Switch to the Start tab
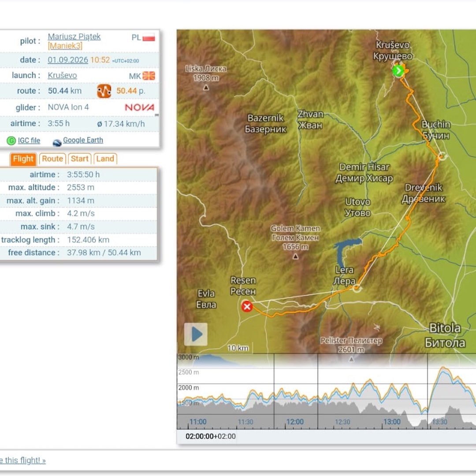Image resolution: width=476 pixels, height=476 pixels. tap(79, 159)
